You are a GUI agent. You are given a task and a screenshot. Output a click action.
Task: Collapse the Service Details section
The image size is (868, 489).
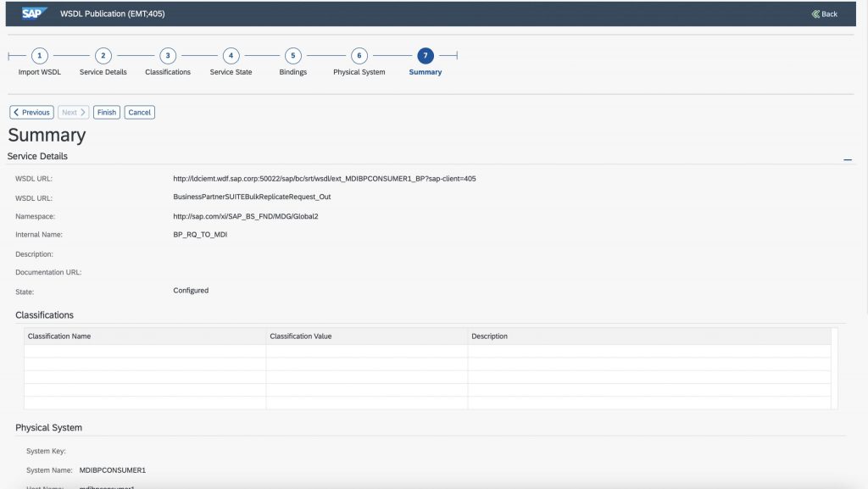pyautogui.click(x=848, y=159)
